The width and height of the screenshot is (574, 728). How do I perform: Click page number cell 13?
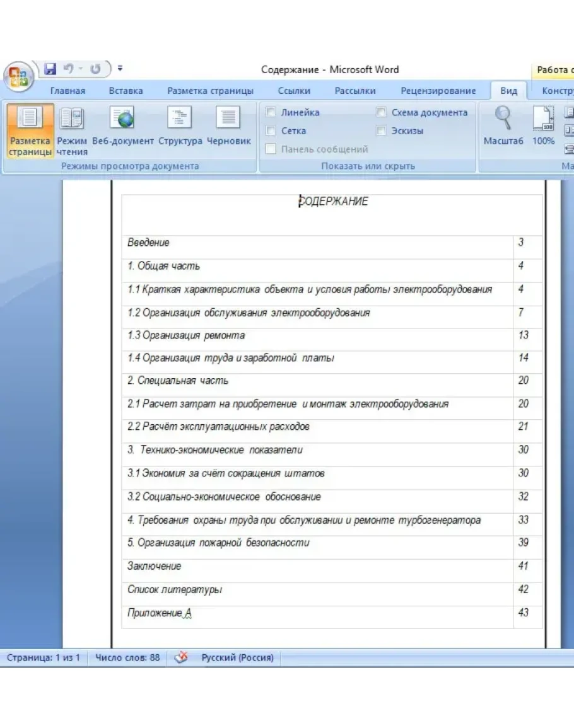pyautogui.click(x=527, y=340)
